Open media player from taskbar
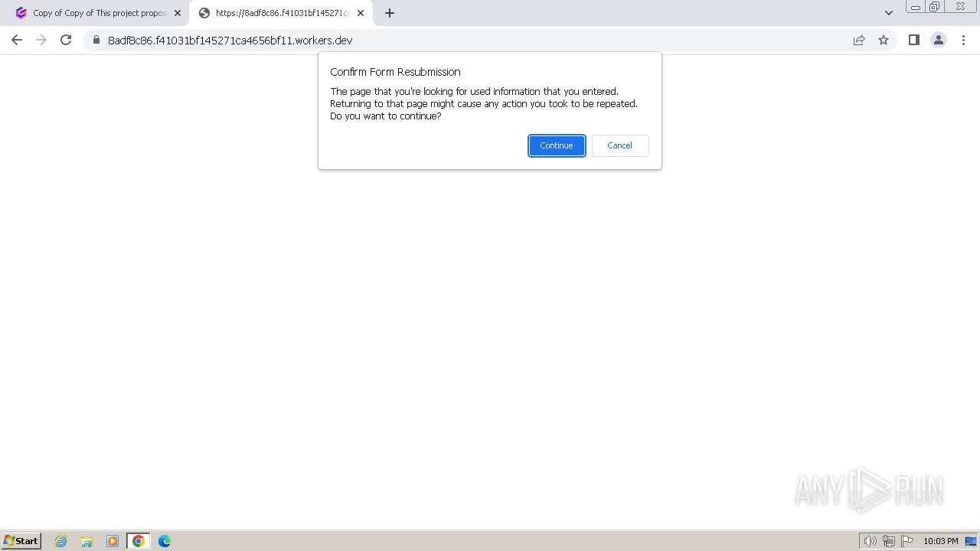The width and height of the screenshot is (980, 551). click(x=113, y=541)
